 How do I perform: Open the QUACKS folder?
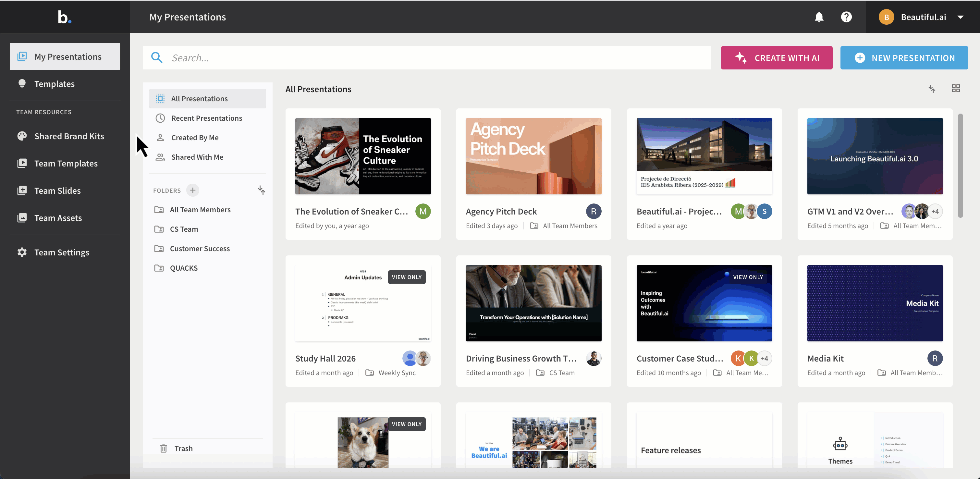(x=208, y=268)
